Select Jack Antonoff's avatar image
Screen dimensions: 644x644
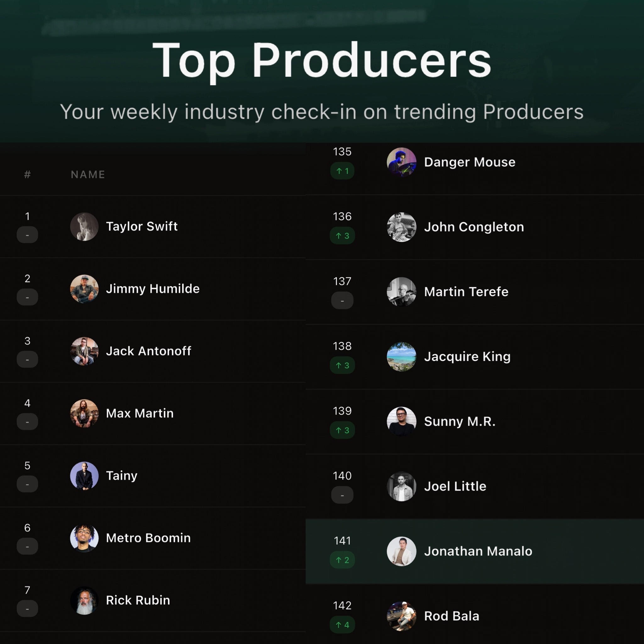click(84, 351)
